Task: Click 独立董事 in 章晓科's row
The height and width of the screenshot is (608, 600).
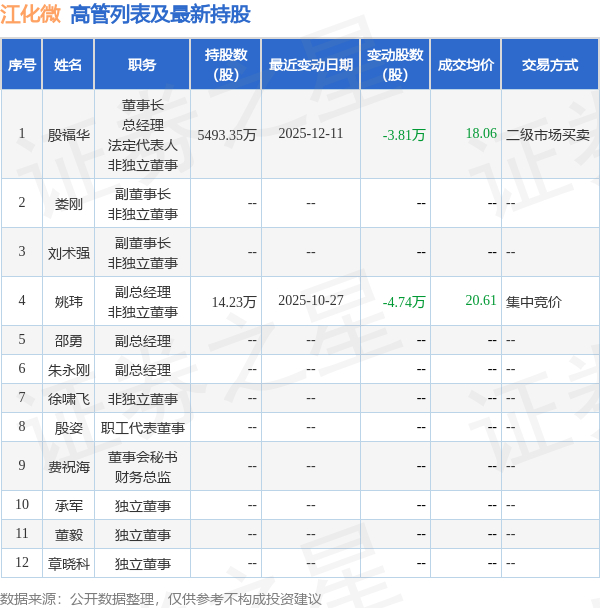Action: [142, 564]
